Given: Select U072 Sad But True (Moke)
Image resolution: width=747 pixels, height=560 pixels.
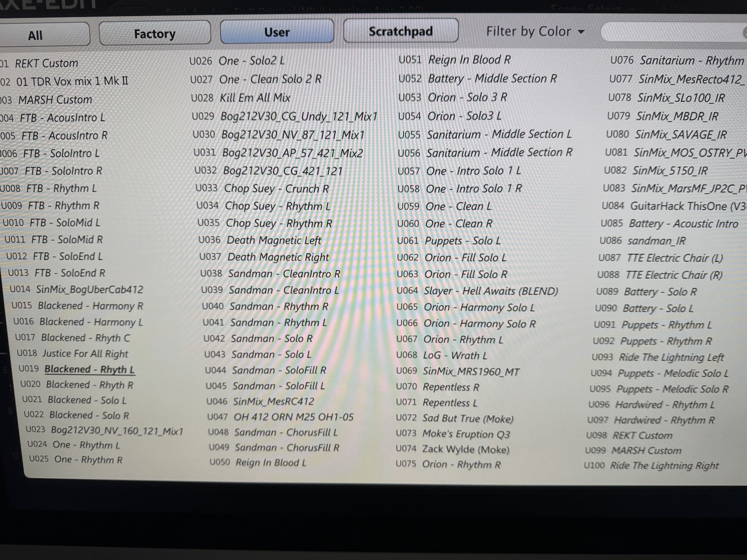Looking at the screenshot, I should [x=455, y=418].
